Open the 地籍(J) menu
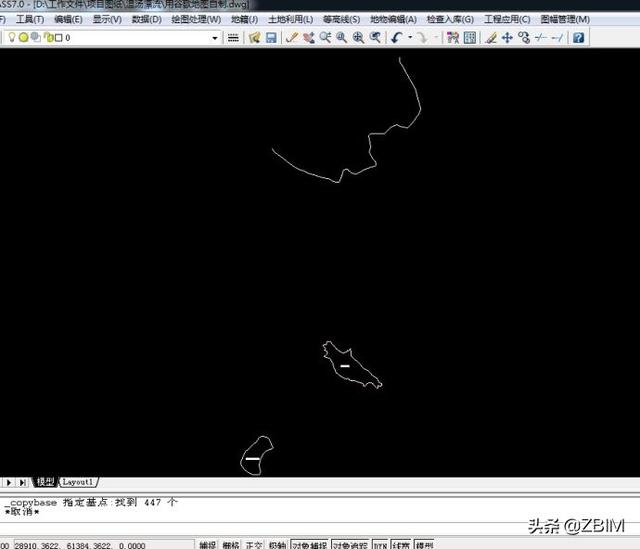The height and width of the screenshot is (549, 640). (244, 19)
